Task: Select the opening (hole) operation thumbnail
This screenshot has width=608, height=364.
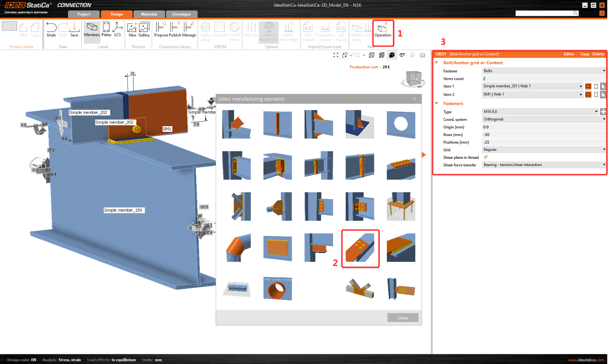Action: [x=401, y=124]
